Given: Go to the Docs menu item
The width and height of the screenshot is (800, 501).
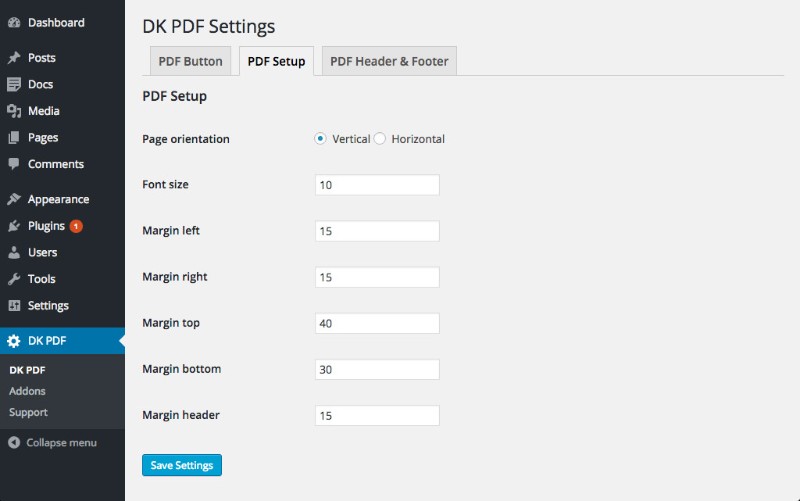Looking at the screenshot, I should point(40,84).
